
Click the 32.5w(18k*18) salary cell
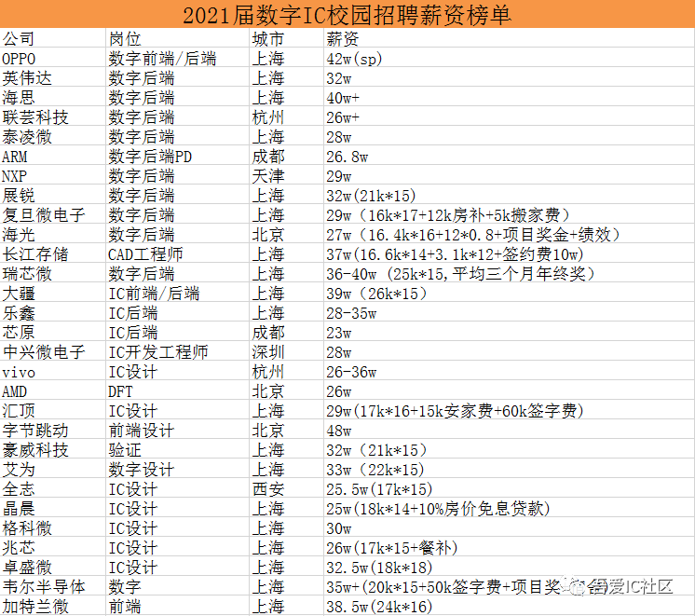point(509,567)
